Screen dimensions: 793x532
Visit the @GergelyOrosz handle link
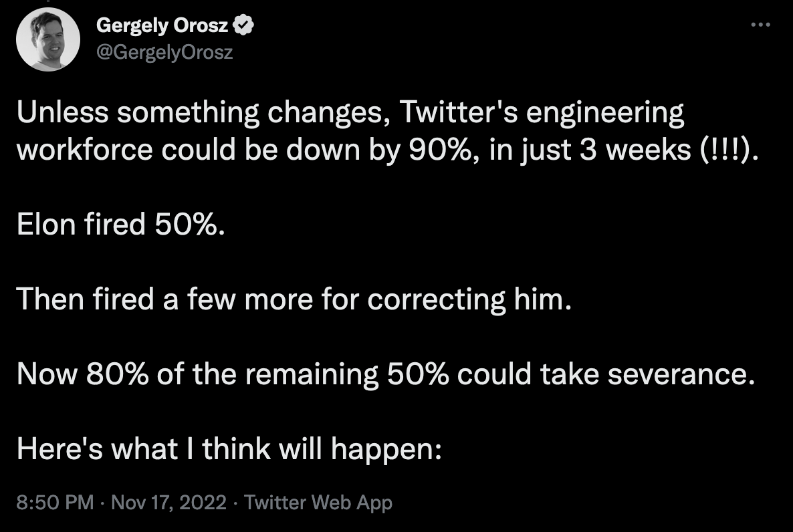pyautogui.click(x=164, y=52)
